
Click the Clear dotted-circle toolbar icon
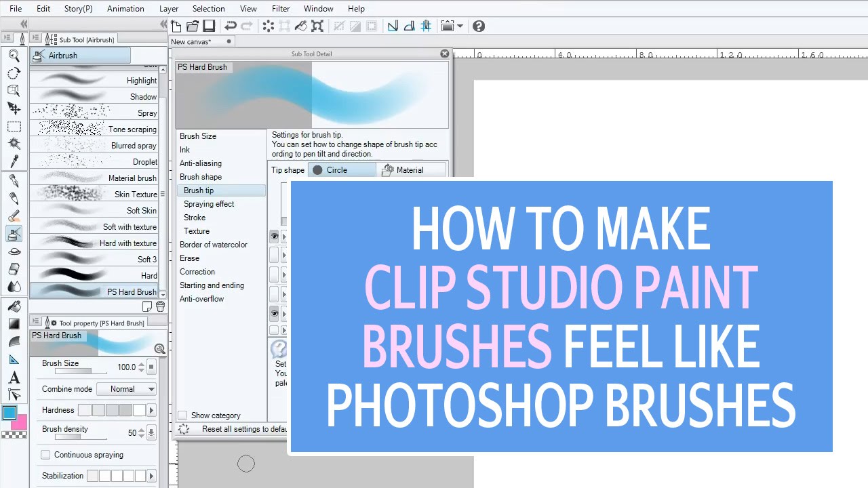(269, 26)
